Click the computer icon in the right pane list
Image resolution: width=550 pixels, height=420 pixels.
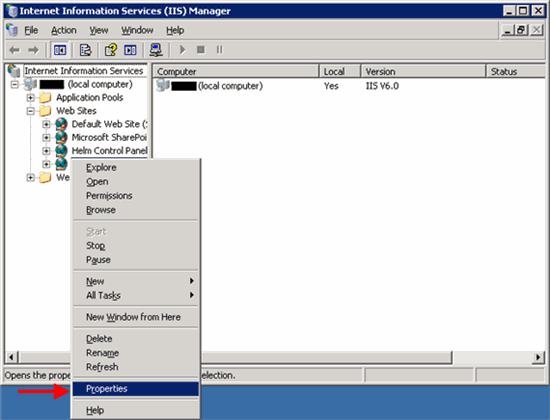click(x=163, y=86)
